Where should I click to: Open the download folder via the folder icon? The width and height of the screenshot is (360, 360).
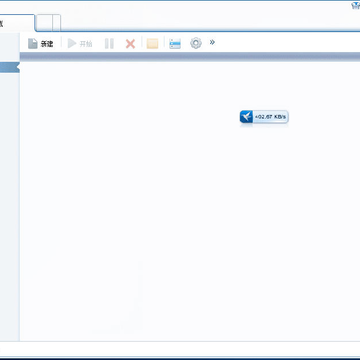coord(152,43)
